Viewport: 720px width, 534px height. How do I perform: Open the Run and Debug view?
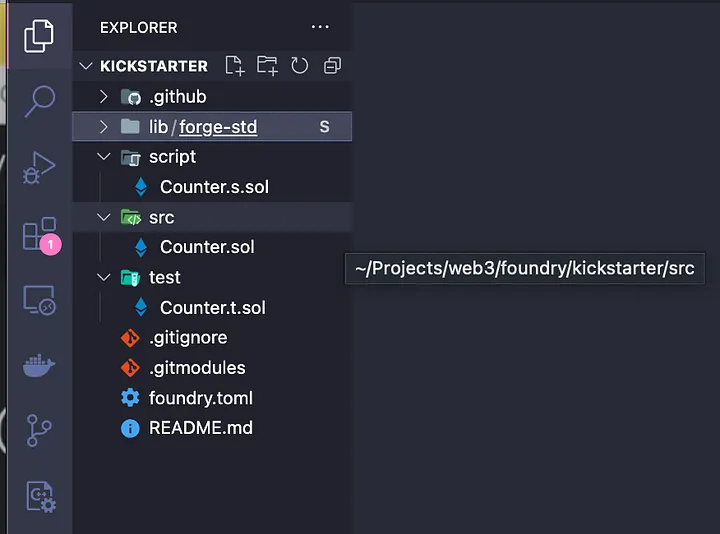(x=39, y=167)
